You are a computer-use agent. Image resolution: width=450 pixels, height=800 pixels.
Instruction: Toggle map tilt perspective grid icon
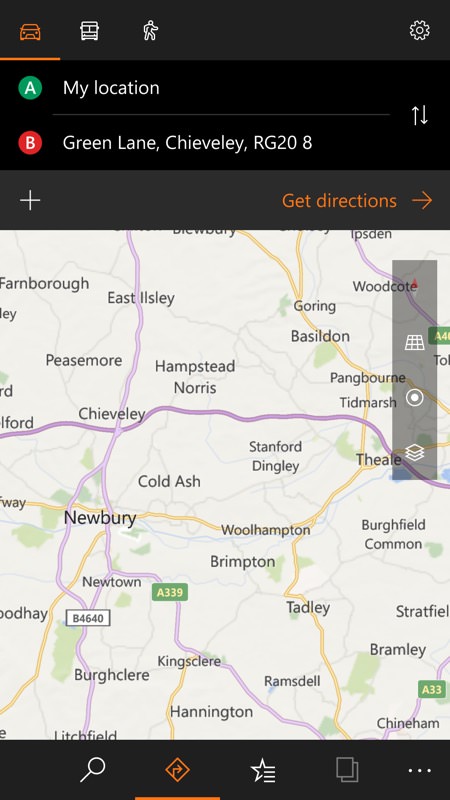(x=415, y=342)
